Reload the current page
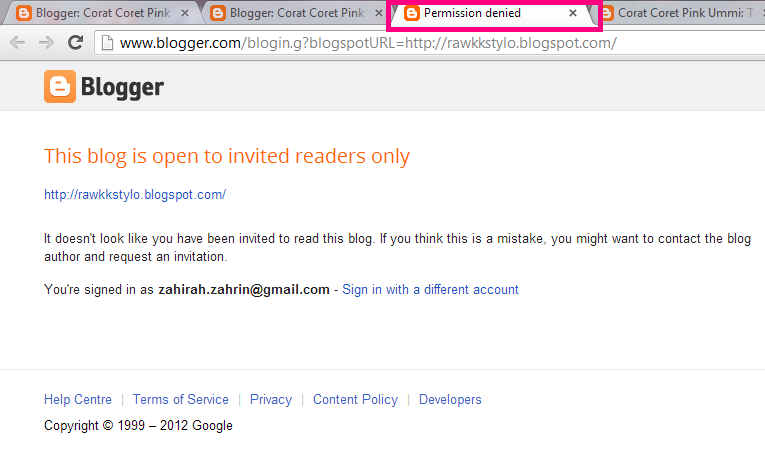This screenshot has width=765, height=471. [75, 43]
